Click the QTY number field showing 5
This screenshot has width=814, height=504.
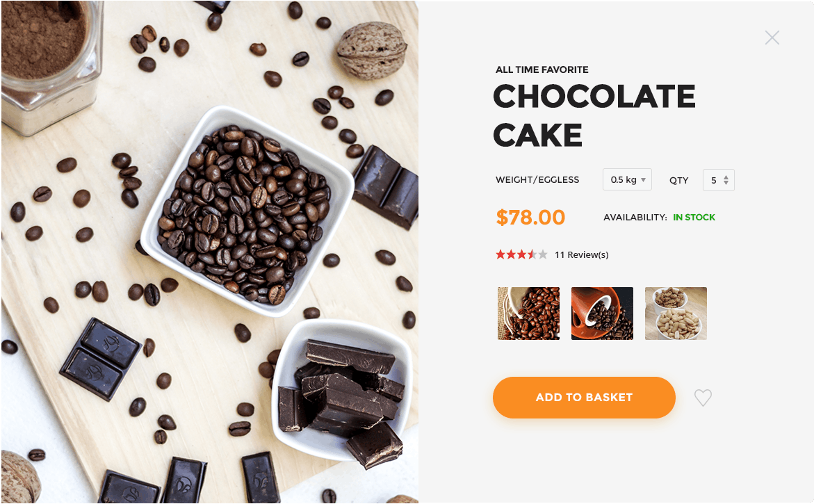(719, 180)
